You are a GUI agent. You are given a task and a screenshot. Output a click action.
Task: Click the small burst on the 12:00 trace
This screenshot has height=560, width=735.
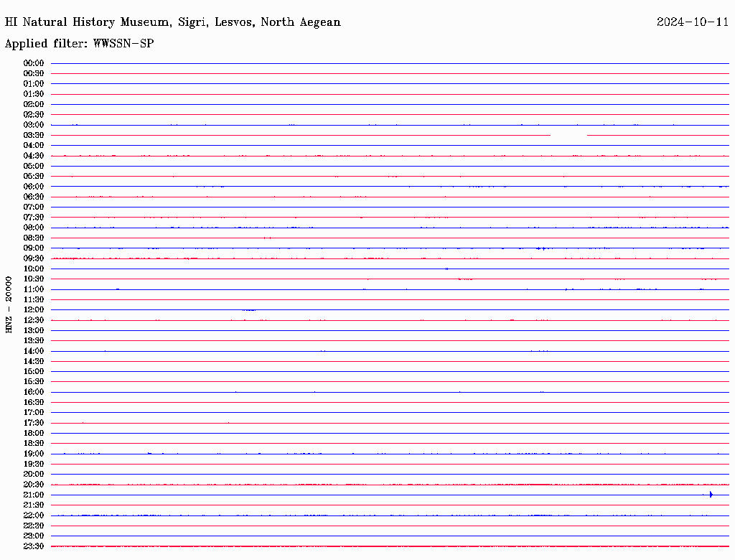coord(249,310)
